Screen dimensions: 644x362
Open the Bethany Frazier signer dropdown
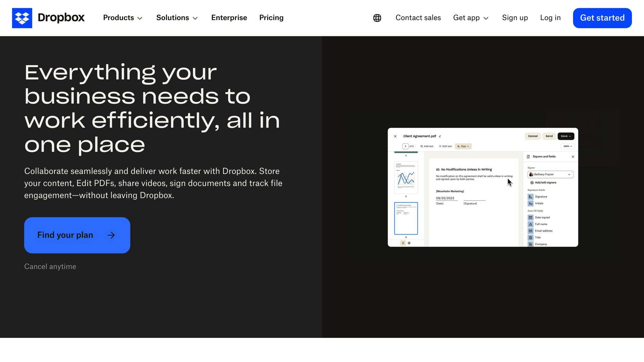click(550, 174)
